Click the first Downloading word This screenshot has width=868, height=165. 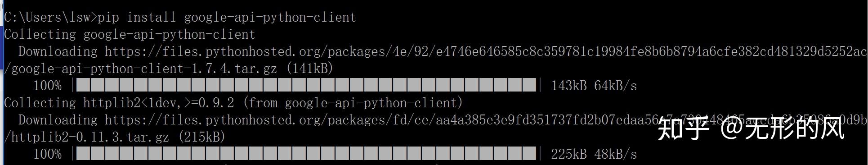click(58, 51)
